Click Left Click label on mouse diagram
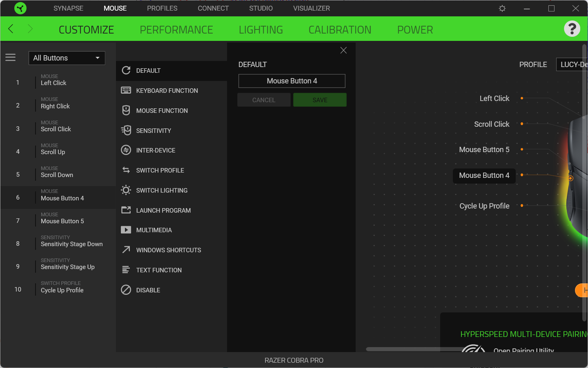The width and height of the screenshot is (588, 368). point(494,99)
